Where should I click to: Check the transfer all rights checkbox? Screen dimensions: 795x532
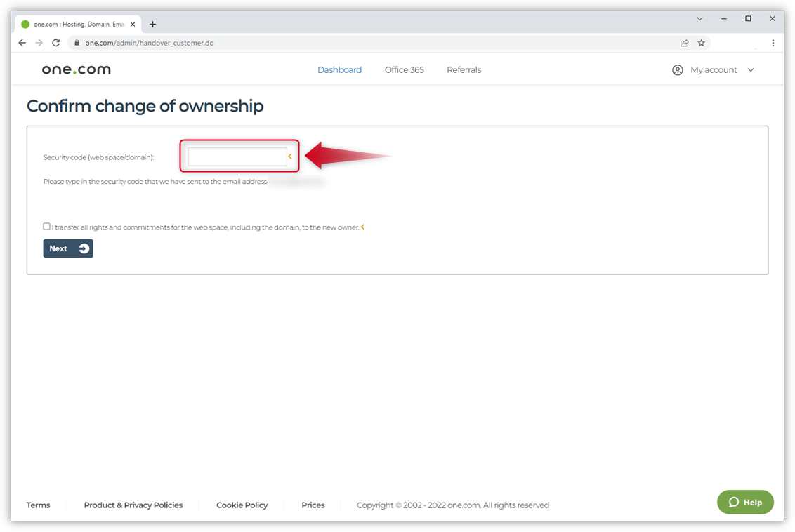(46, 226)
